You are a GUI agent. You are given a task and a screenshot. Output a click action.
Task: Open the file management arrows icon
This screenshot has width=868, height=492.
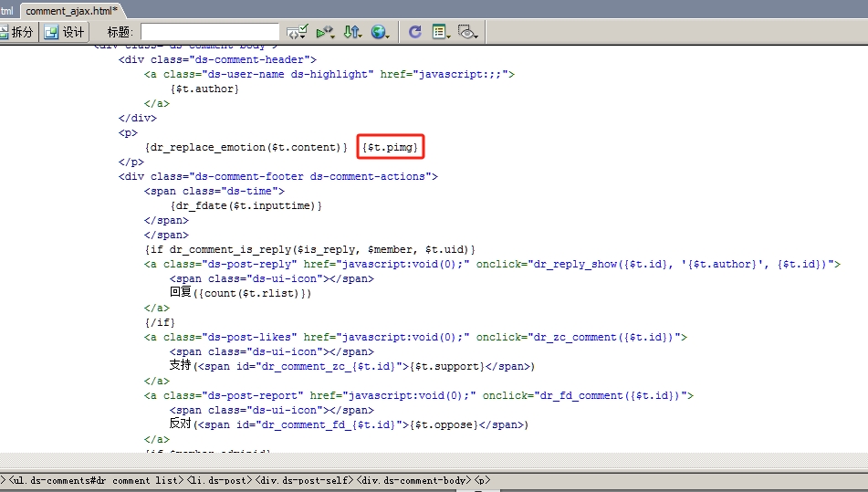(353, 32)
